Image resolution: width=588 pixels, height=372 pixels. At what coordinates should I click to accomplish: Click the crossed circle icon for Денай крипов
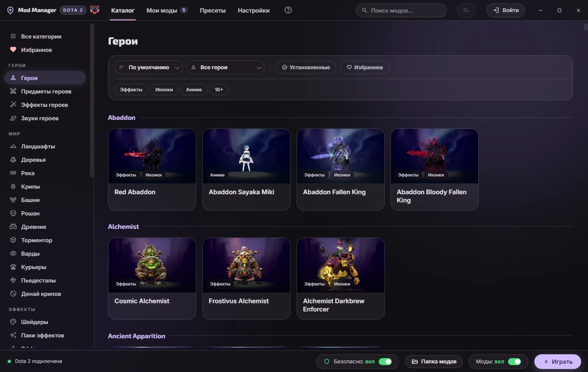(13, 294)
